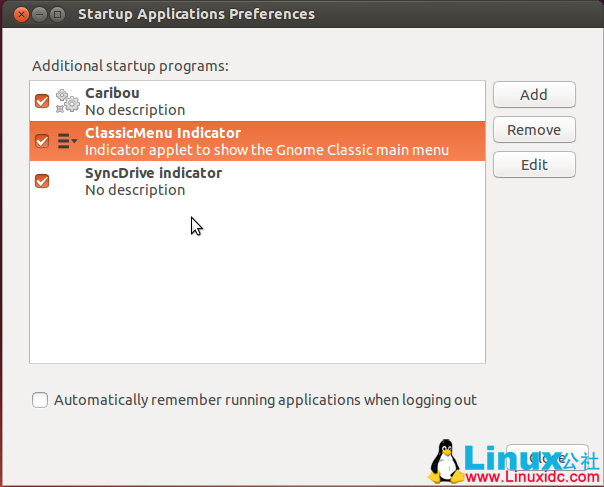Maximize the Startup Applications window
Viewport: 604px width, 487px height.
tap(57, 14)
